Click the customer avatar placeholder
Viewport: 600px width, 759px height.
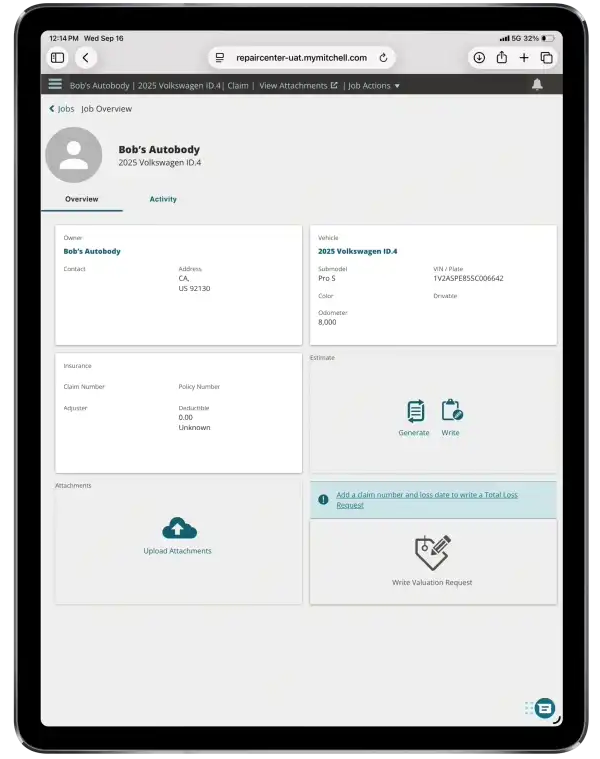(74, 155)
